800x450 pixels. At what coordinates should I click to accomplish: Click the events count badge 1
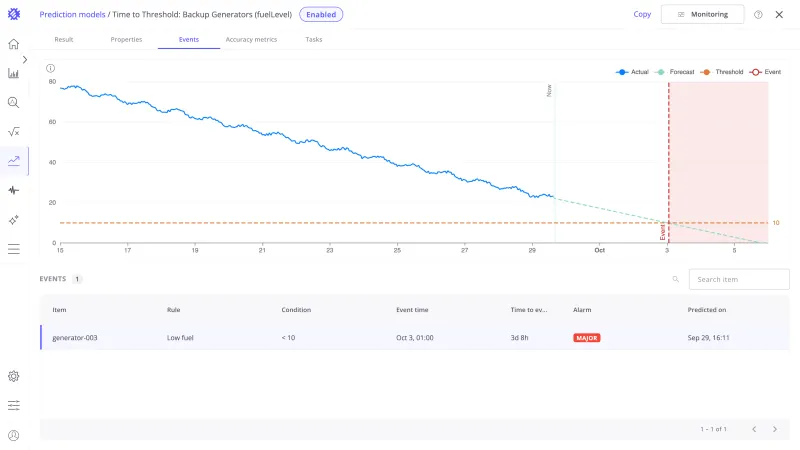[x=77, y=279]
